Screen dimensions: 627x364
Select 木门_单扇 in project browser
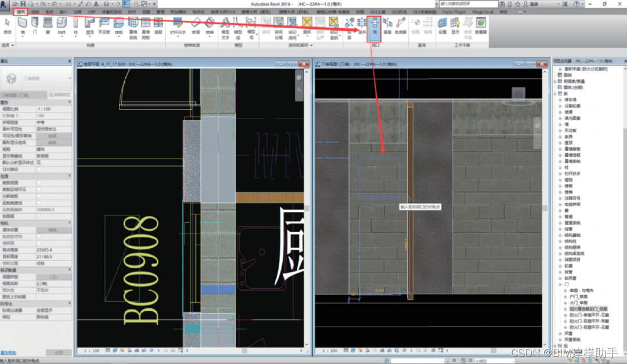click(x=579, y=303)
